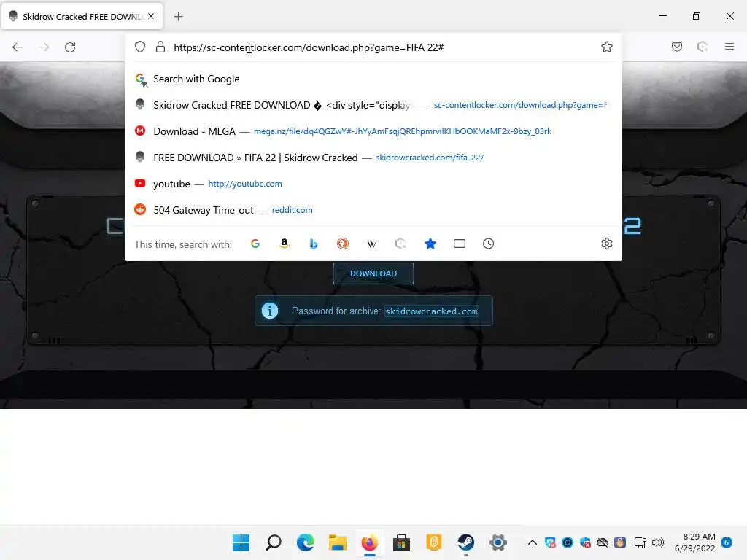Click the DOWNLOAD button on the page

coord(373,273)
